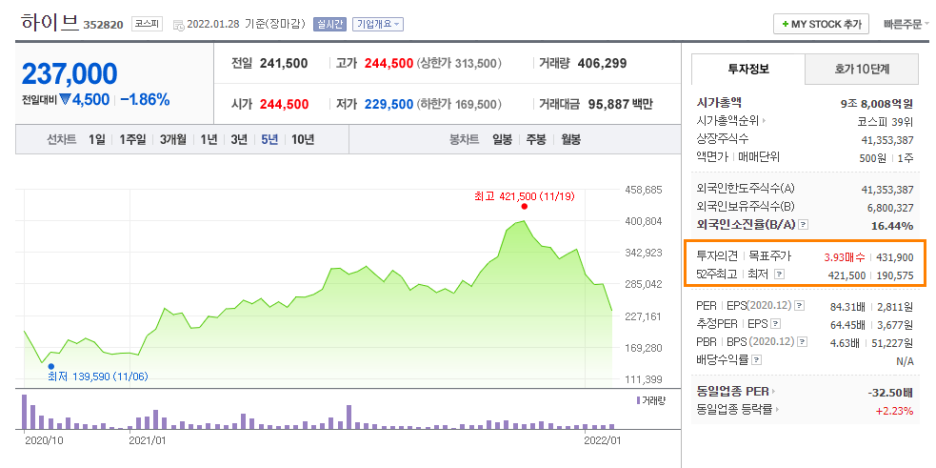Click the current price 237,000
The width and height of the screenshot is (936, 468).
click(69, 73)
